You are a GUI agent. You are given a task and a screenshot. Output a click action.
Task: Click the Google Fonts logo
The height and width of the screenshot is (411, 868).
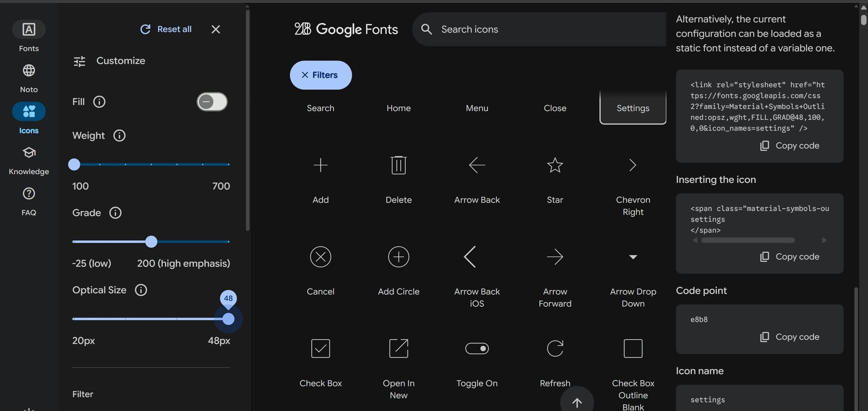[346, 29]
